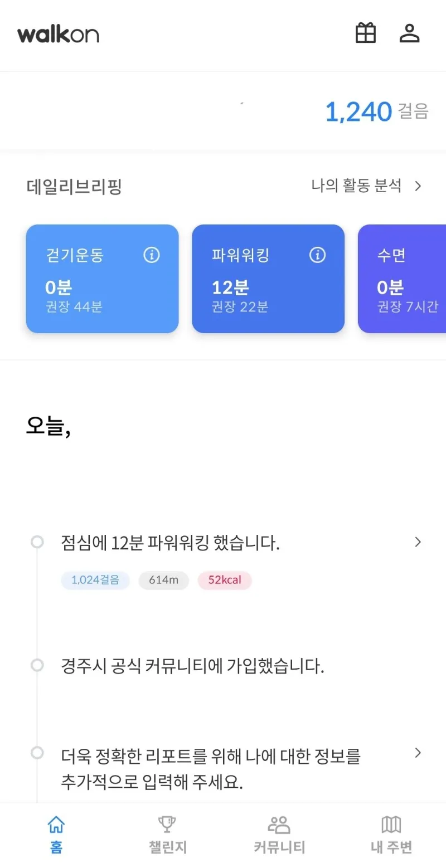This screenshot has height=868, width=446.
Task: Tap info icon on 파워워킹 card
Action: (317, 255)
